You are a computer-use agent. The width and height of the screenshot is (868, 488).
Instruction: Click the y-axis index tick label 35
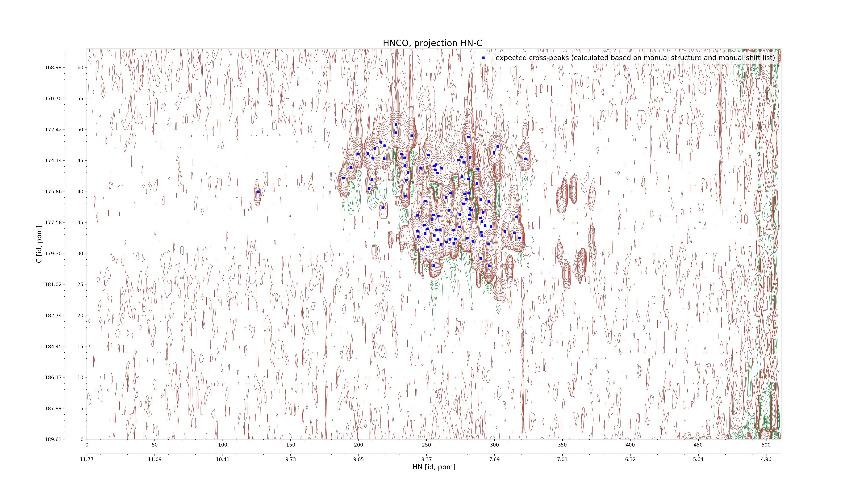pos(80,222)
